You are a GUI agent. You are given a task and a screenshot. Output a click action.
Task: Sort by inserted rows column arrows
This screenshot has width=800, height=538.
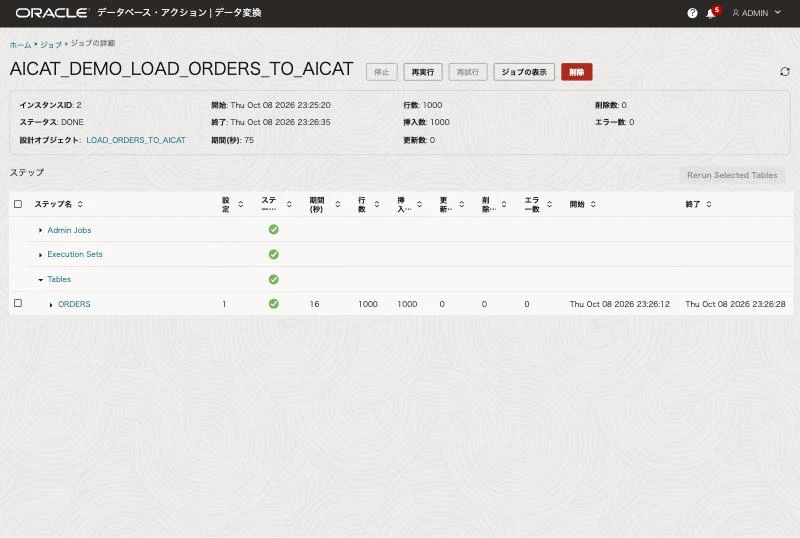[419, 204]
